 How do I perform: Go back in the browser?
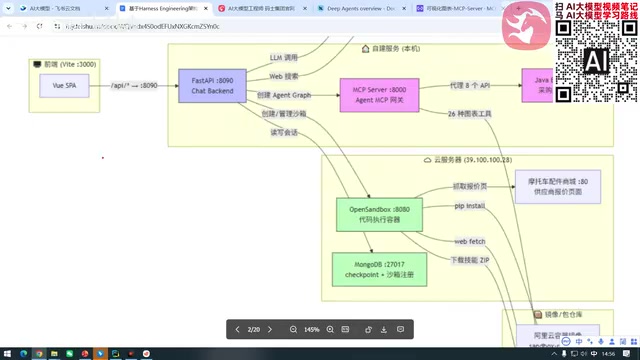(9, 26)
